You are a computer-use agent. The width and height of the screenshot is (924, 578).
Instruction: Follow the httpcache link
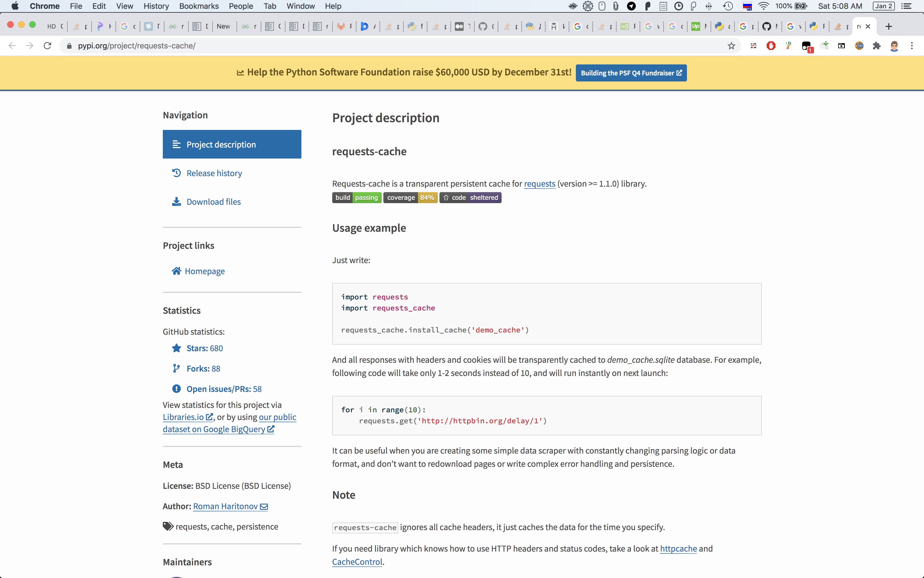click(x=678, y=549)
